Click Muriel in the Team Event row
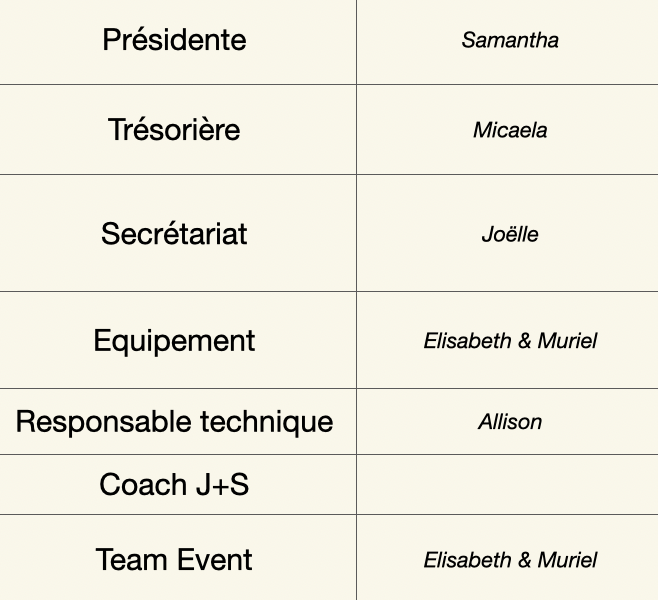 (567, 560)
